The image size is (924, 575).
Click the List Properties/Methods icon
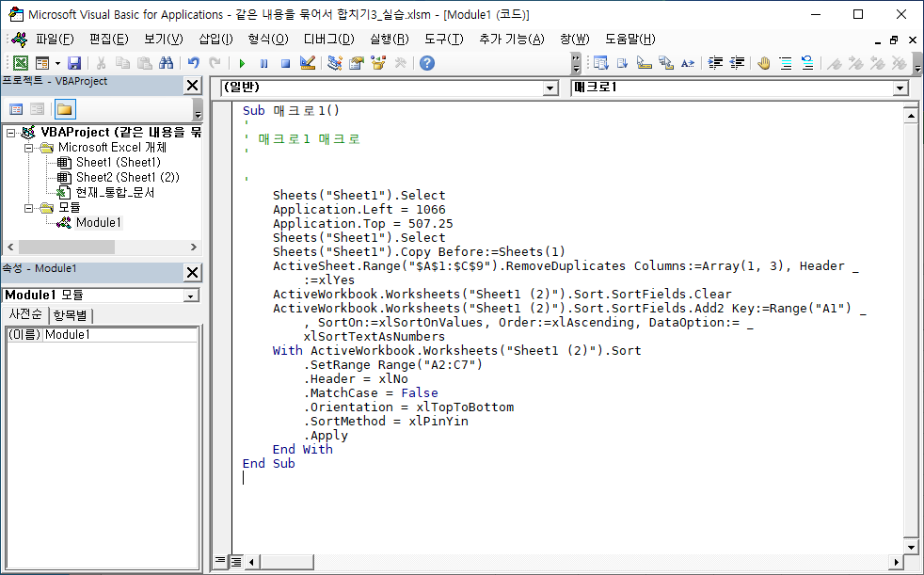[600, 63]
